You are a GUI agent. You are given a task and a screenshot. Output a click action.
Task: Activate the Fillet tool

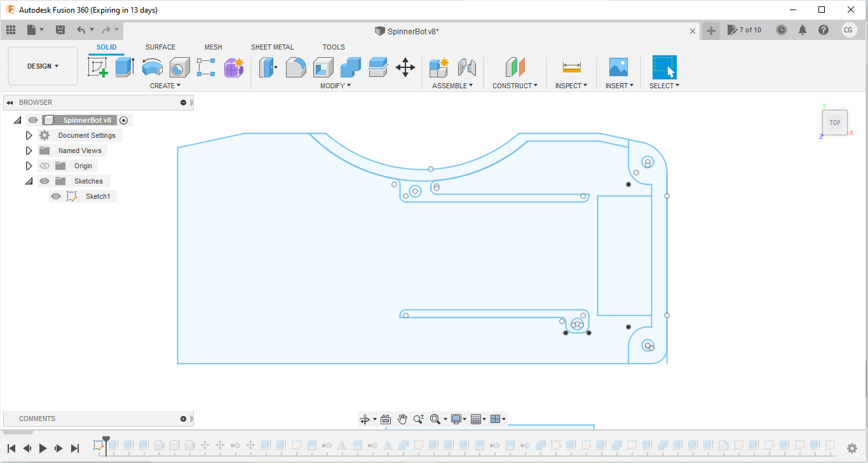pyautogui.click(x=295, y=67)
